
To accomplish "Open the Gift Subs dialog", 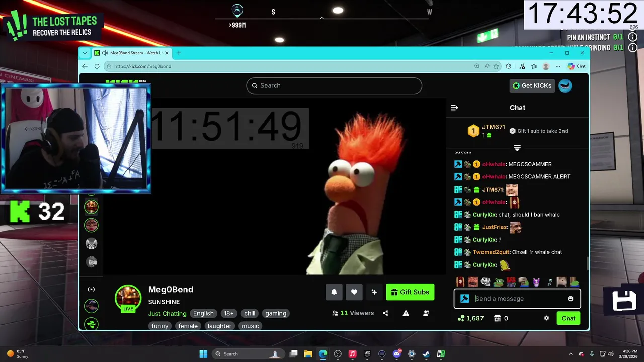I will point(410,292).
